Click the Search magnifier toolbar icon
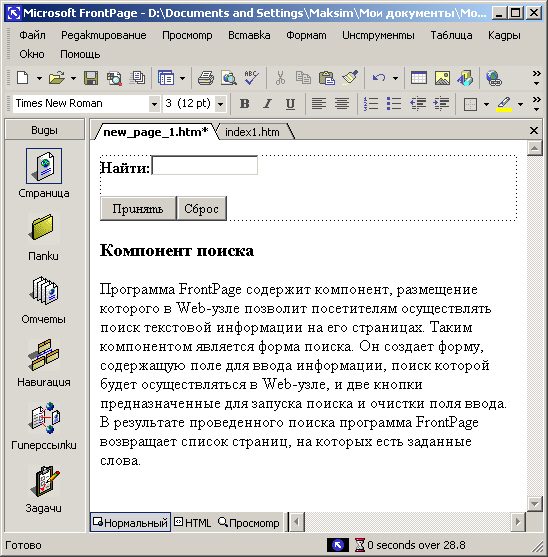This screenshot has height=557, width=548. click(114, 78)
